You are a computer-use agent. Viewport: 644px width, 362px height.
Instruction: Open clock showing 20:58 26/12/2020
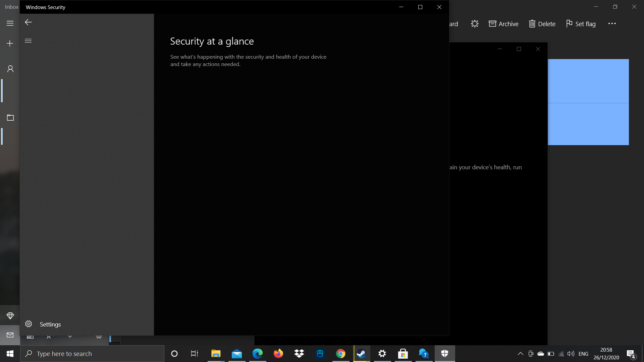[606, 354]
